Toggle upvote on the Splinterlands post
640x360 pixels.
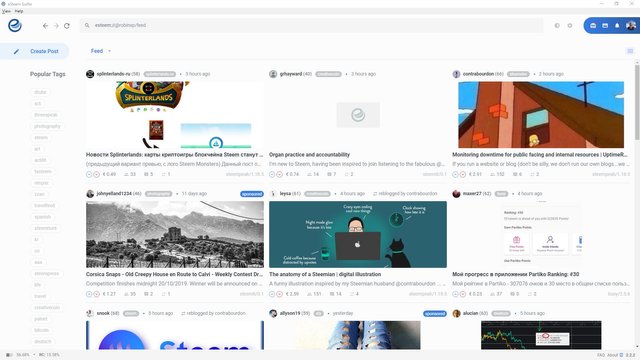pos(89,174)
